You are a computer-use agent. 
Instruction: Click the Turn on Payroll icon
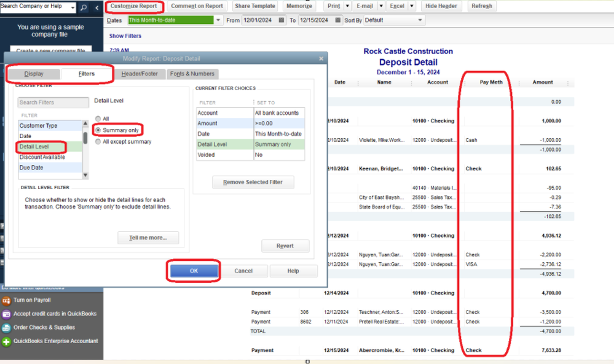tap(6, 301)
